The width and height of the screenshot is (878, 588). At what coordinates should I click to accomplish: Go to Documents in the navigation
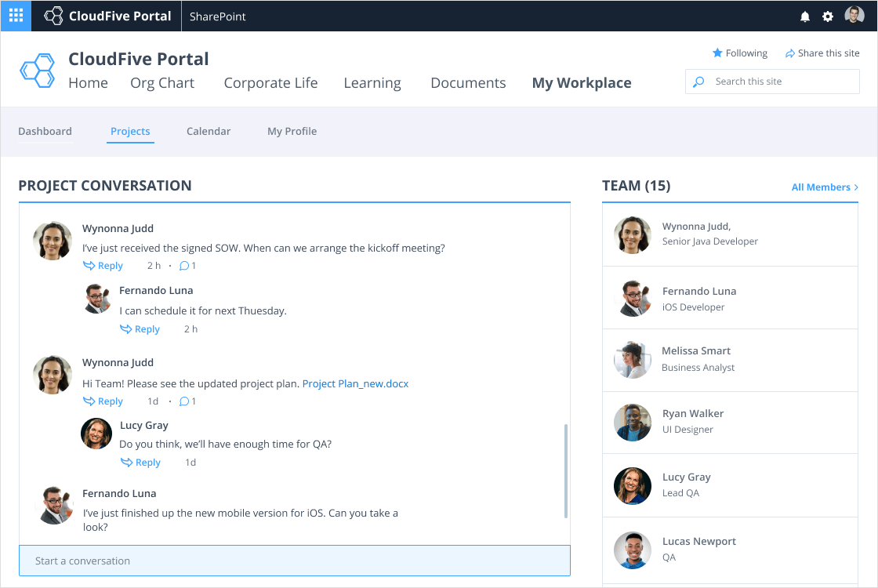468,83
